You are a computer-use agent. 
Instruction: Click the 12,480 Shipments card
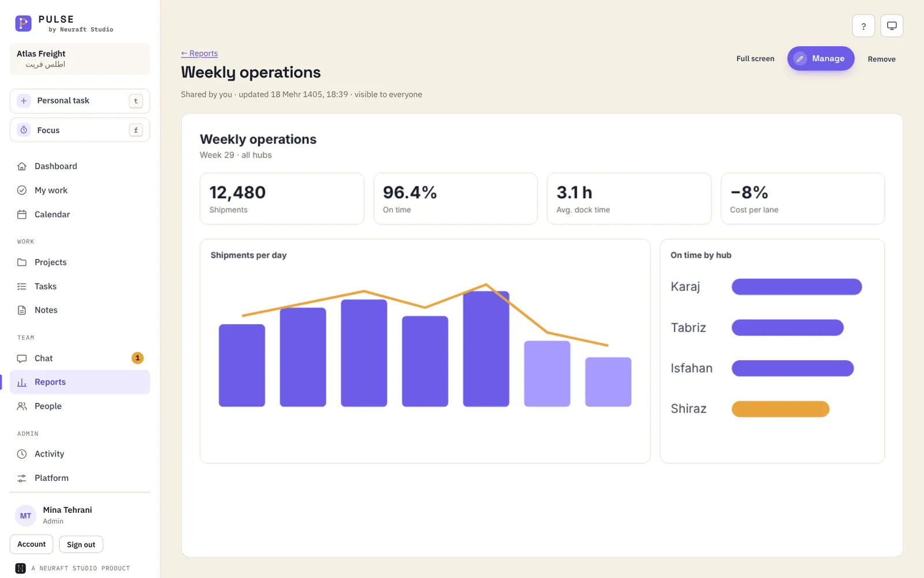tap(282, 199)
